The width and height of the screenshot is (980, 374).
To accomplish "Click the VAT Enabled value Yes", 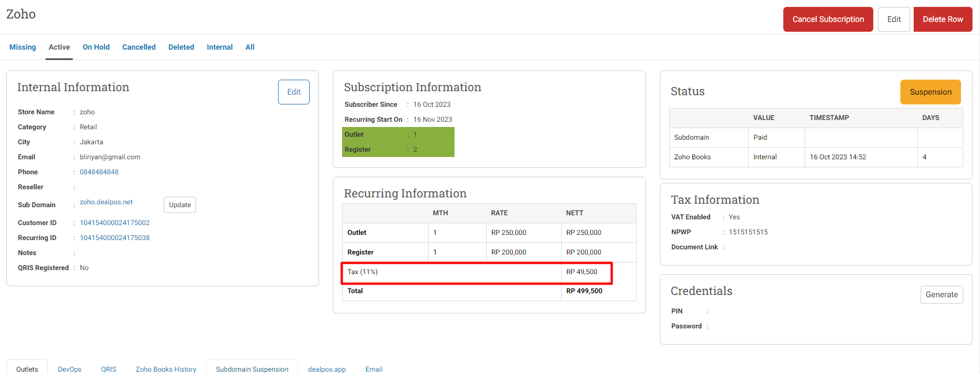I will point(734,217).
